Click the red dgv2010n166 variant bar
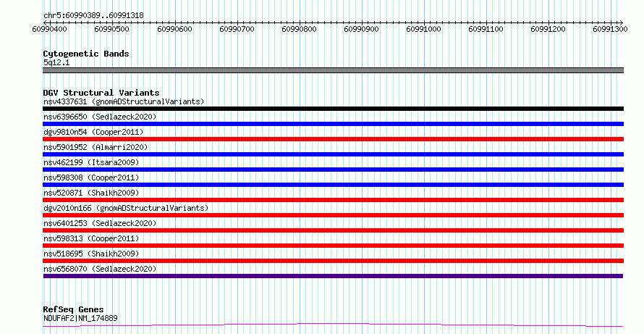 point(333,215)
